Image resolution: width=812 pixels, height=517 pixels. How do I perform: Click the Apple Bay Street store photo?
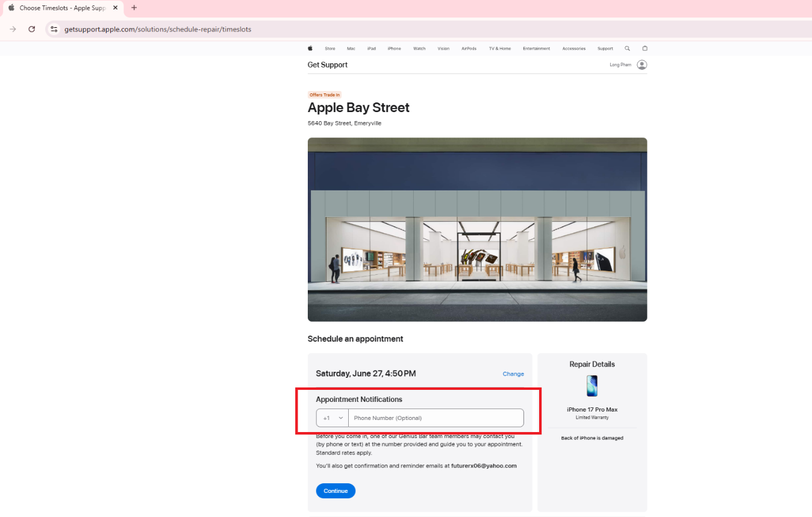[477, 230]
